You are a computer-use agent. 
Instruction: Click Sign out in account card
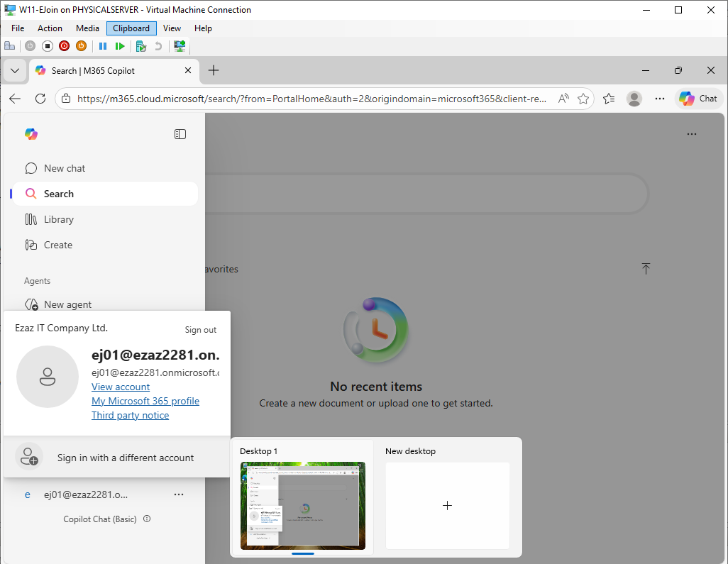tap(201, 330)
